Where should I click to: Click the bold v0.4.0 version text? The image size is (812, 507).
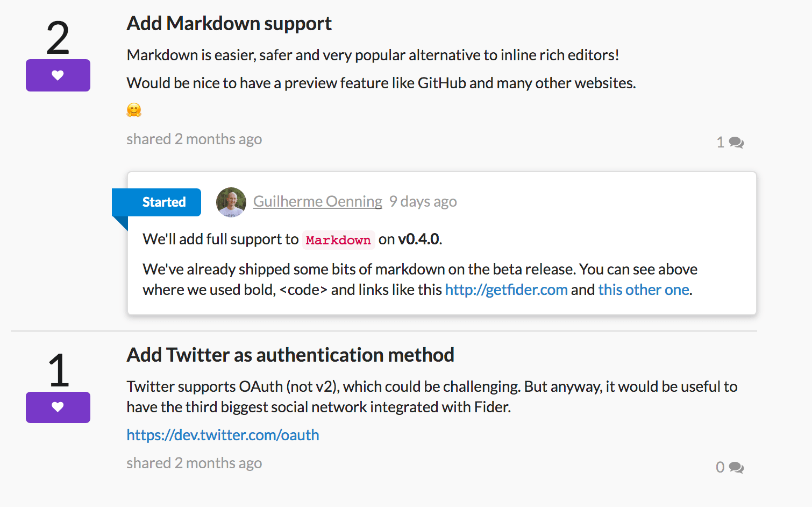(x=418, y=239)
